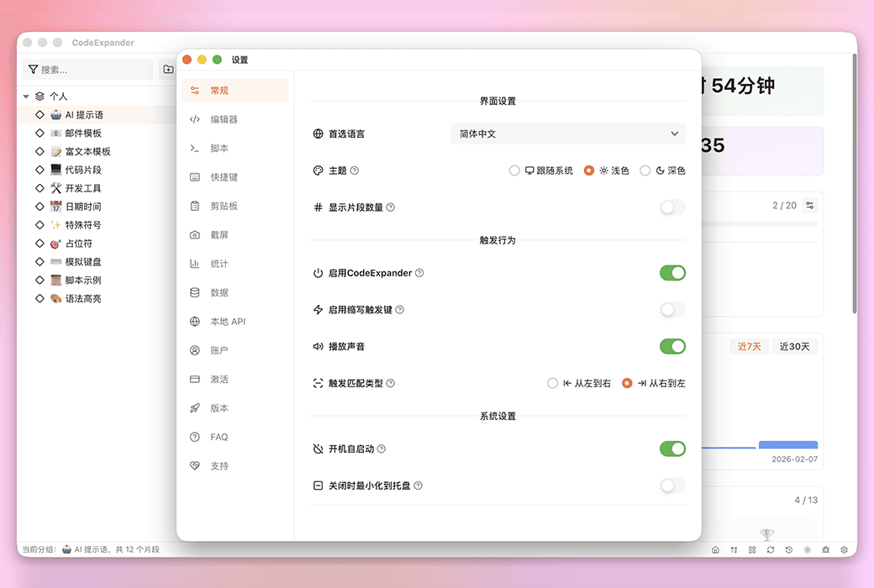Report a bug via the bug icon
Image resolution: width=874 pixels, height=588 pixels.
824,549
